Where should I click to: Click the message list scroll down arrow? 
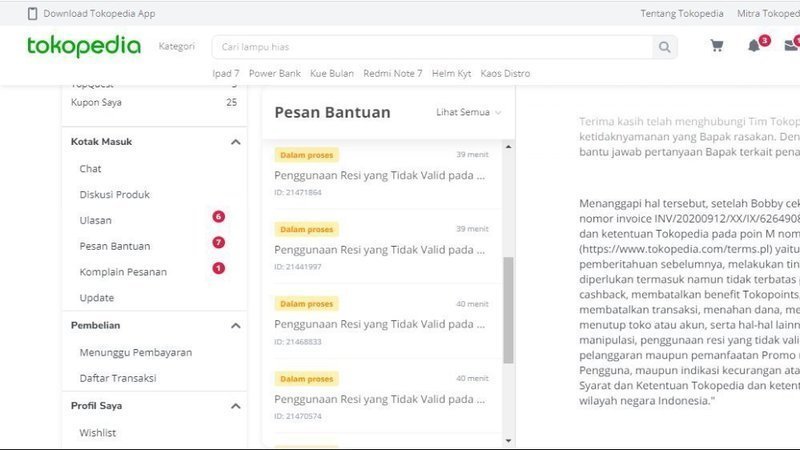(508, 440)
